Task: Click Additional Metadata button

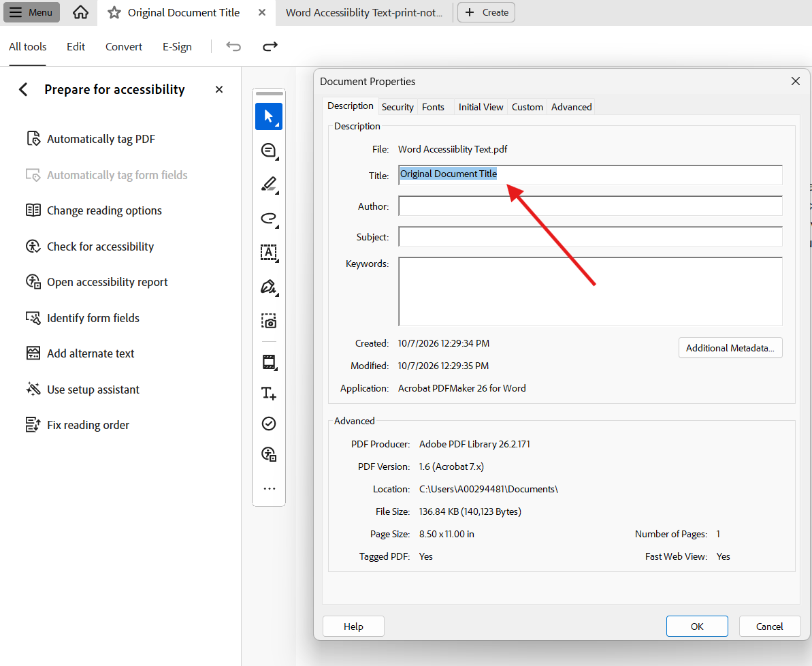Action: pyautogui.click(x=730, y=348)
